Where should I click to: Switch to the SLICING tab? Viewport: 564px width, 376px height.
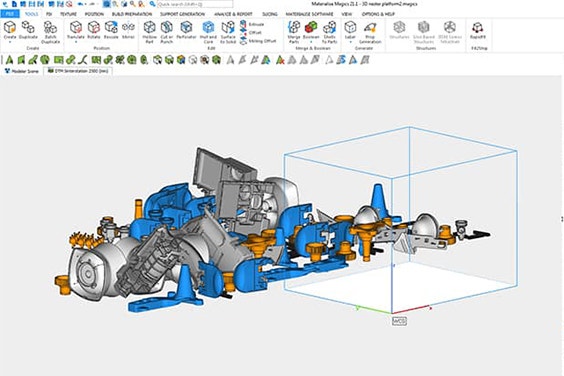pos(270,14)
